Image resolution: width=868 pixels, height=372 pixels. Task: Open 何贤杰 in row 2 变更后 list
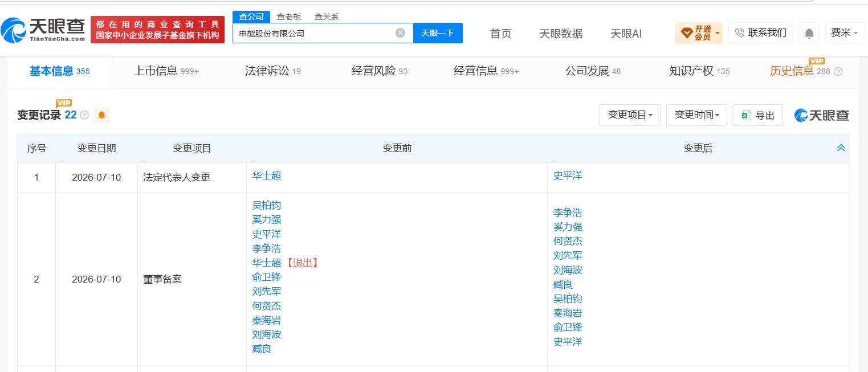(x=568, y=241)
